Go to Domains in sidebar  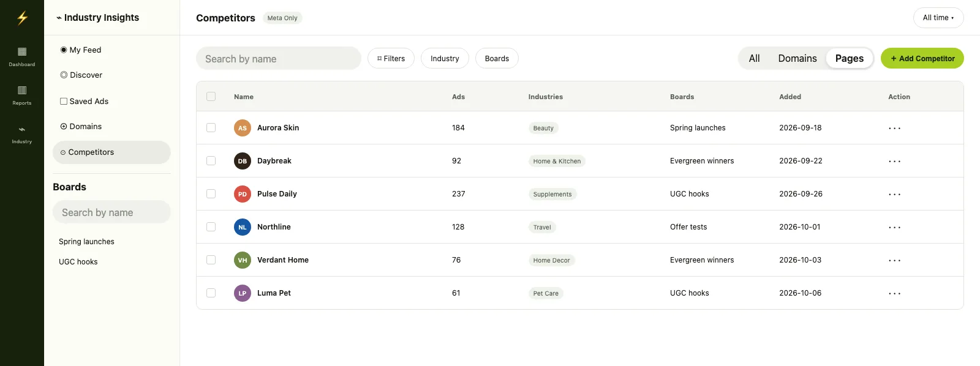111,127
